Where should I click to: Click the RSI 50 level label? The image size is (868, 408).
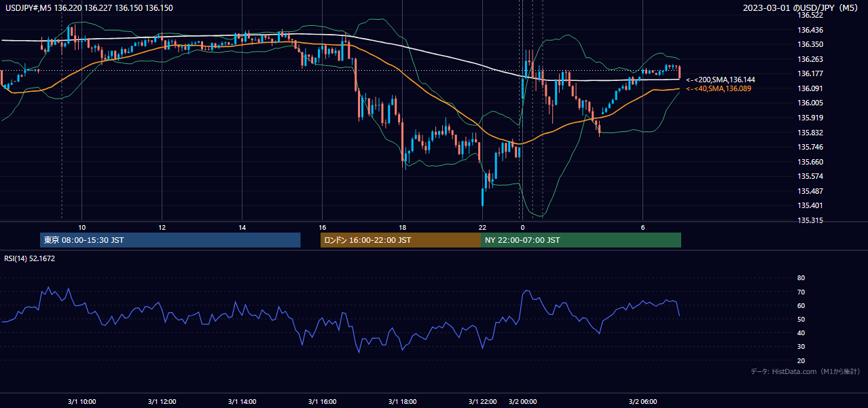tap(801, 319)
